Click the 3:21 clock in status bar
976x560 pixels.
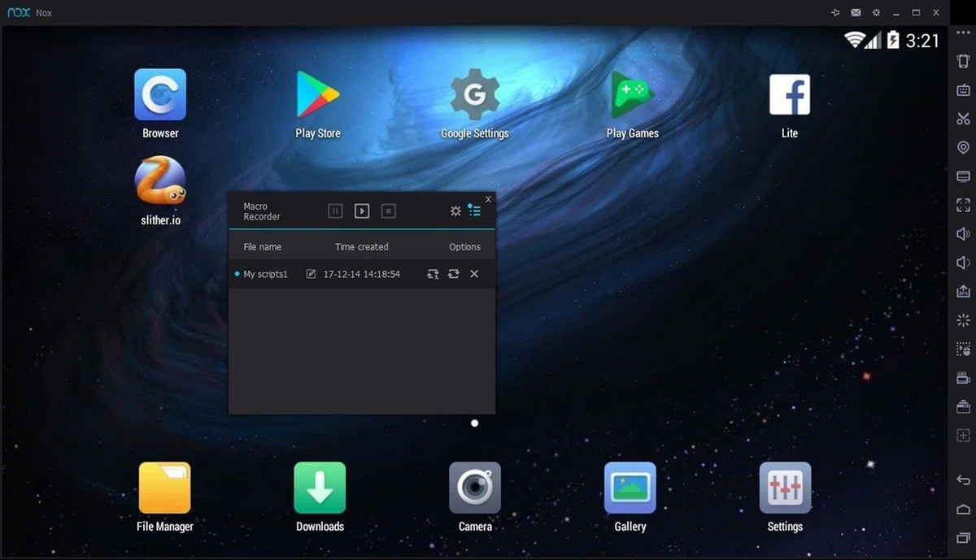click(922, 41)
